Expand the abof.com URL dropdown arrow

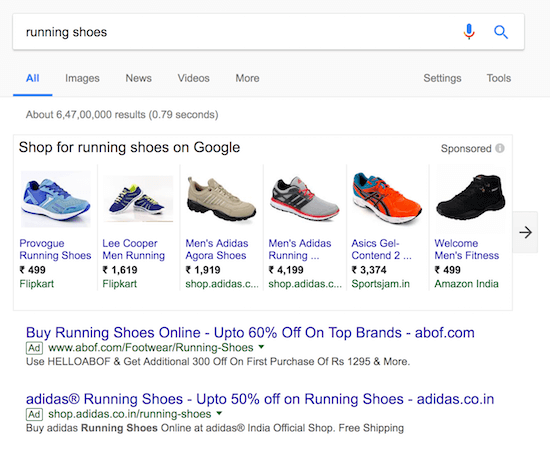(x=261, y=347)
